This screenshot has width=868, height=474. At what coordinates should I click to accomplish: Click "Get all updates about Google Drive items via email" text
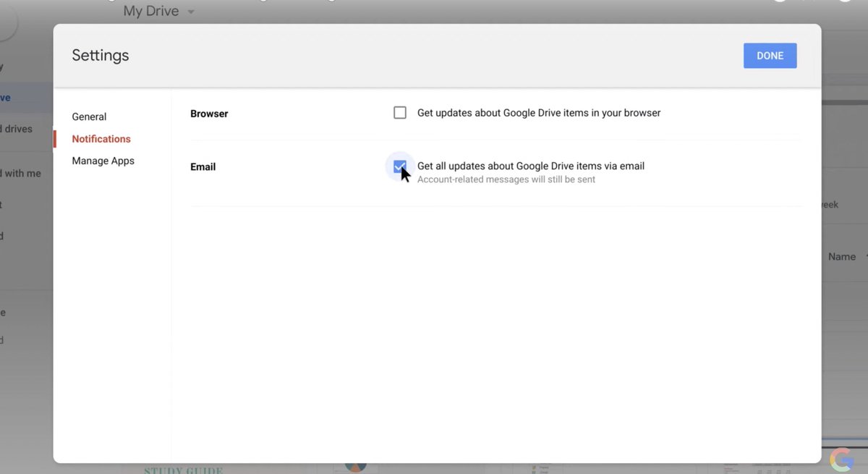[531, 166]
